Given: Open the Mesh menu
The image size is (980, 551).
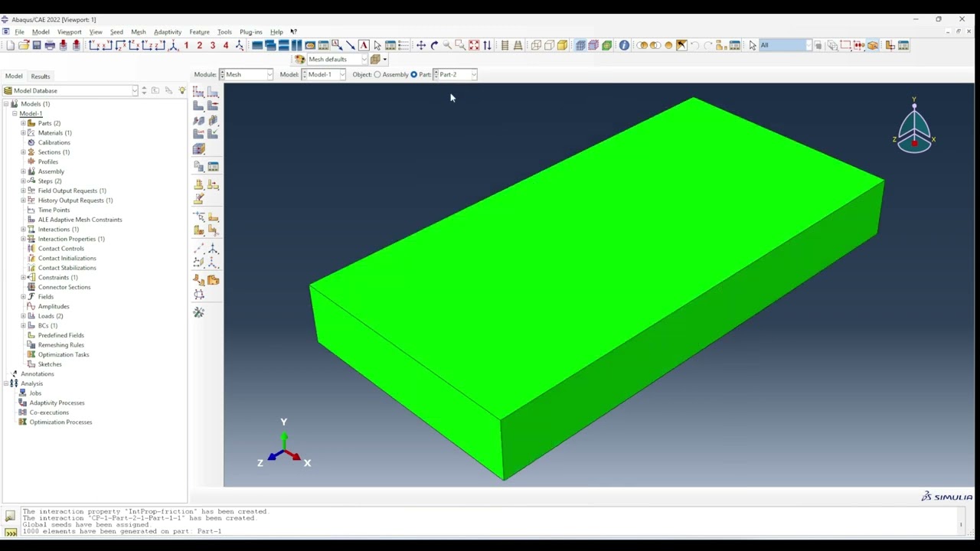Looking at the screenshot, I should coord(138,32).
